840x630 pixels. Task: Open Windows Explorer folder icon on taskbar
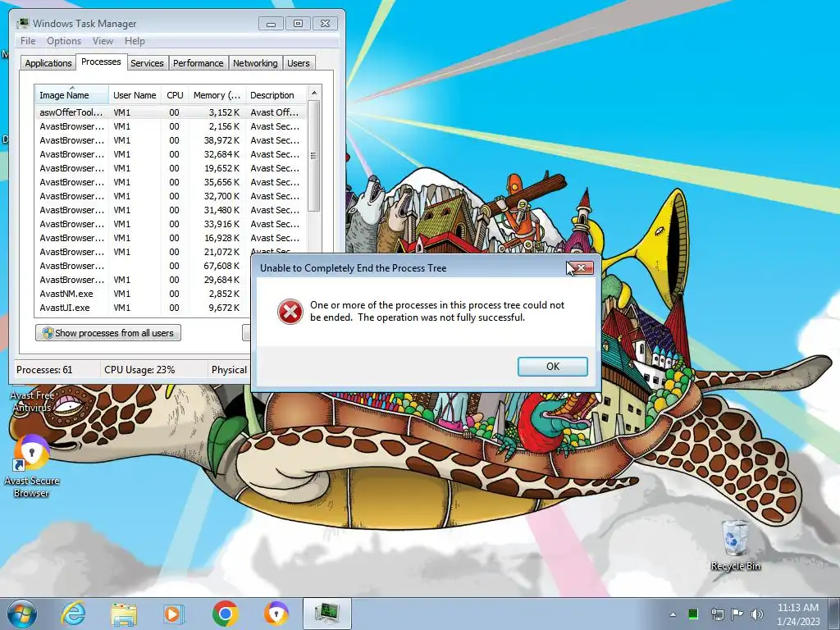point(124,614)
